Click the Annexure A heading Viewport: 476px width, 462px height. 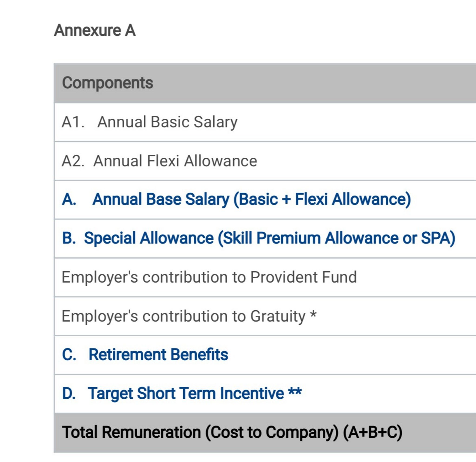coord(95,30)
